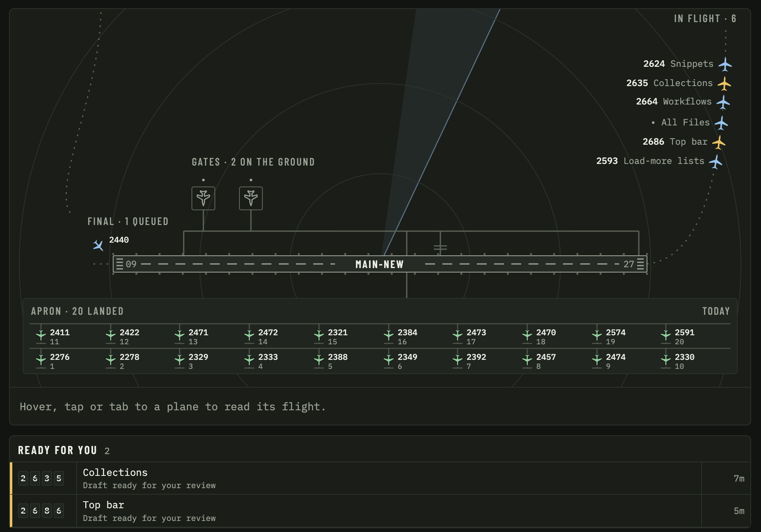Open the Collections ready-for-review row
The width and height of the screenshot is (761, 532).
click(380, 478)
